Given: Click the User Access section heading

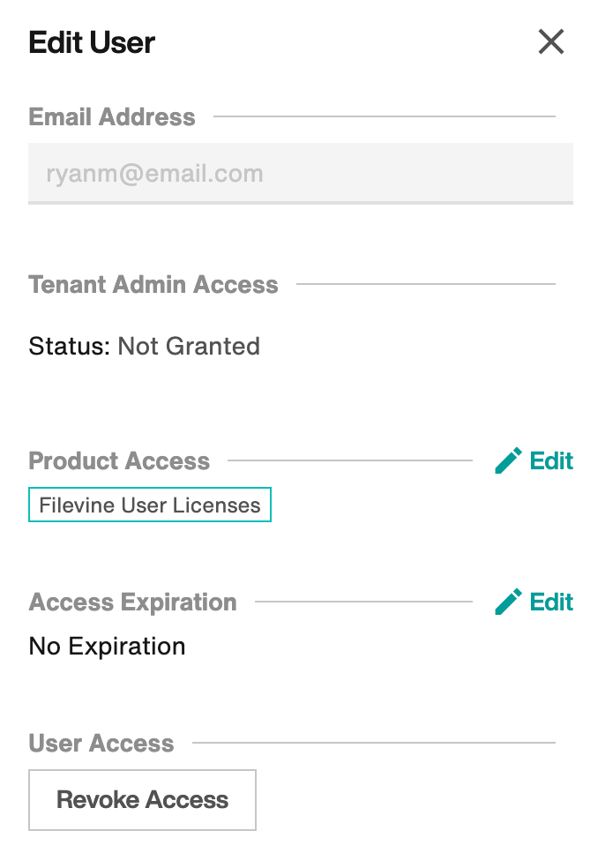Looking at the screenshot, I should (101, 744).
